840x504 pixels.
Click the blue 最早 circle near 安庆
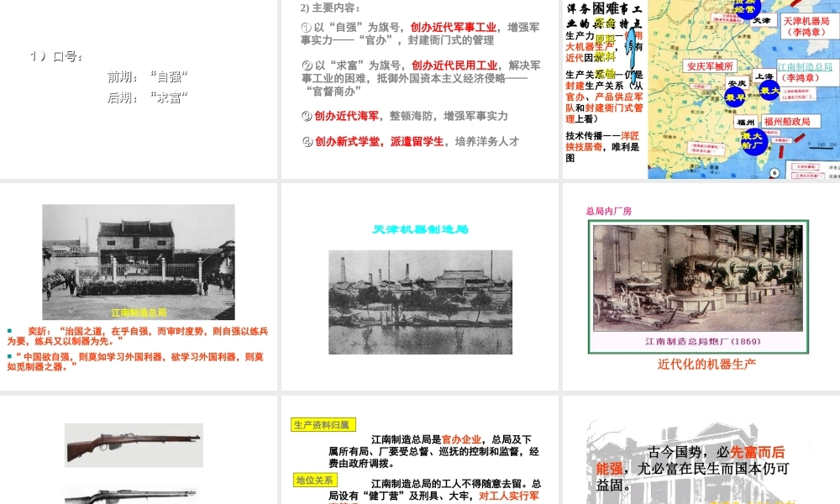click(734, 97)
